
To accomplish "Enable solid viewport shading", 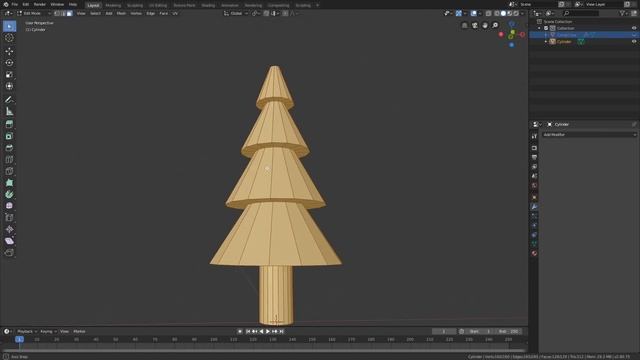I will 503,13.
